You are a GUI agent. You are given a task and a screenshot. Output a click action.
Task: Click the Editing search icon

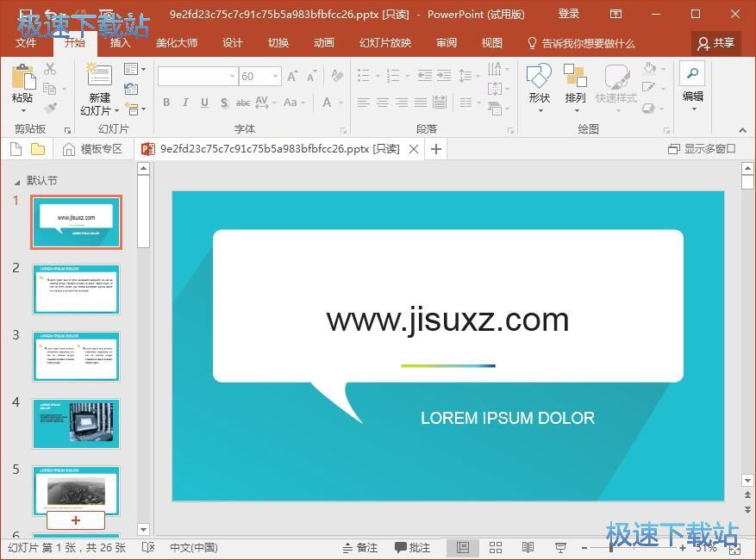click(x=692, y=74)
